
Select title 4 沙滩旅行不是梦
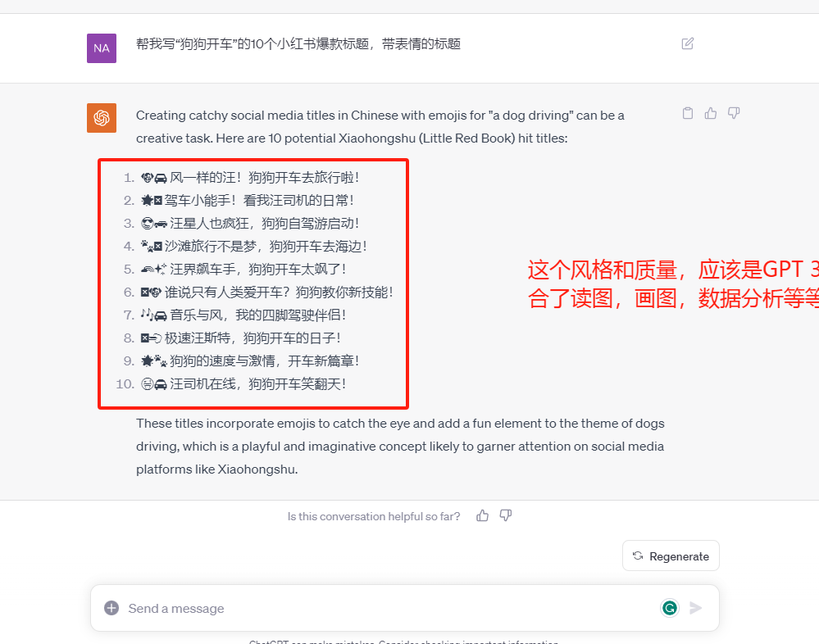pyautogui.click(x=254, y=247)
